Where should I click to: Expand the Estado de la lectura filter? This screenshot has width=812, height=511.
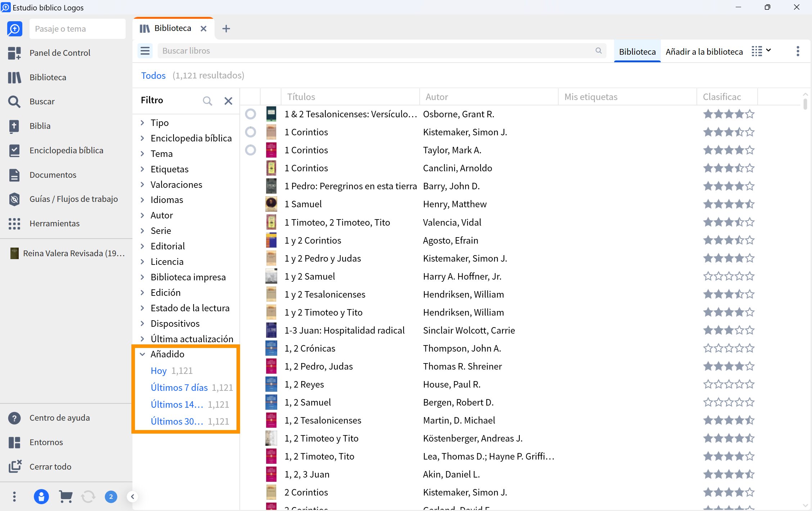(x=143, y=308)
